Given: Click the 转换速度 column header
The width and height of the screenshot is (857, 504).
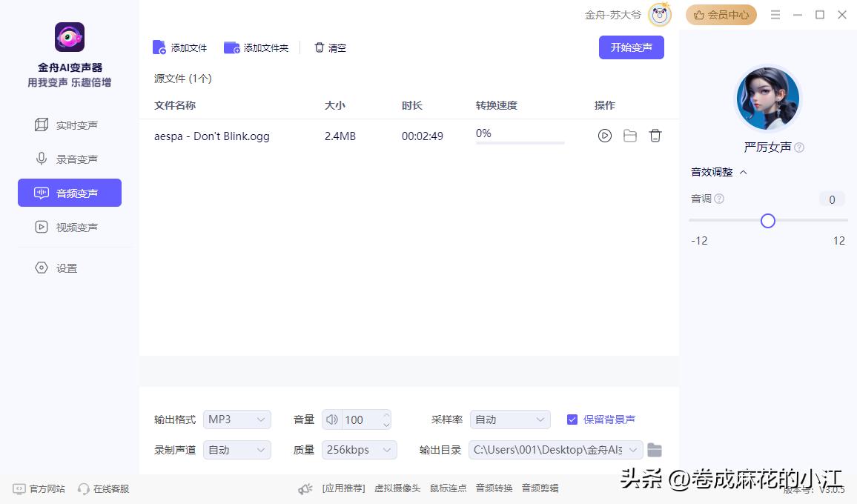Looking at the screenshot, I should click(497, 105).
